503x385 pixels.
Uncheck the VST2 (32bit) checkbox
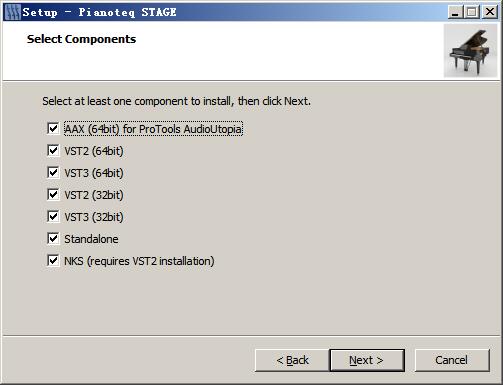coord(53,195)
